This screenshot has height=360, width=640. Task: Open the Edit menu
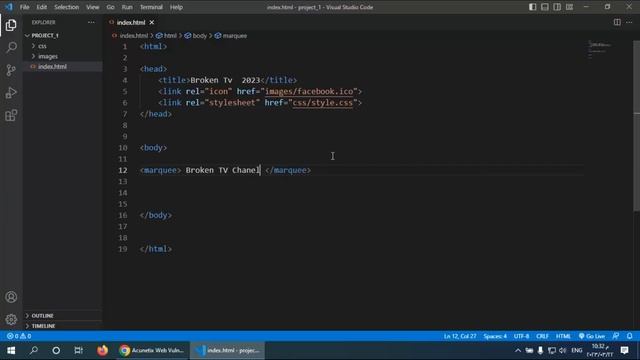point(42,7)
